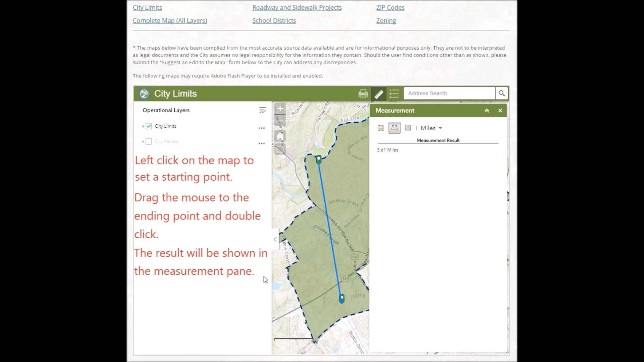Zoom in with the map plus button
The image size is (644, 362).
pyautogui.click(x=280, y=109)
